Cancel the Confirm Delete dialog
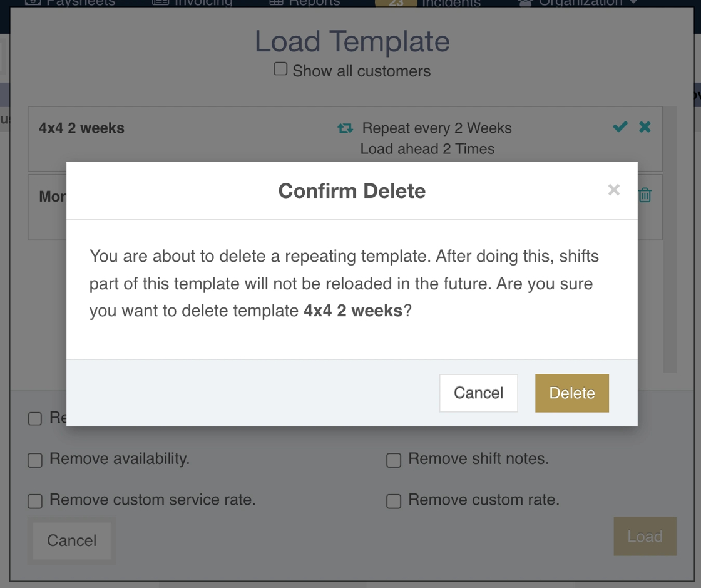Screen dimensions: 701x588 point(478,393)
